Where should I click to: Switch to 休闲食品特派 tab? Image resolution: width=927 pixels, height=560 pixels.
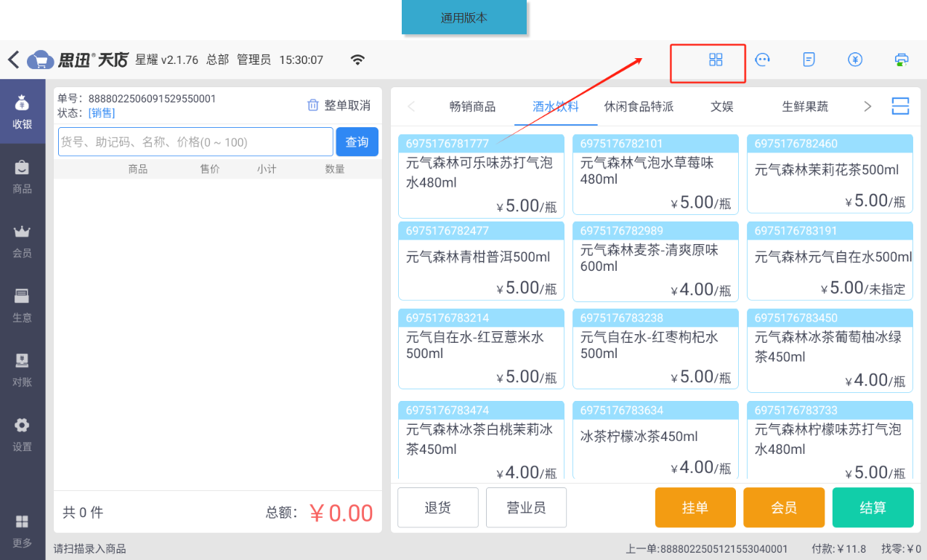click(x=639, y=107)
